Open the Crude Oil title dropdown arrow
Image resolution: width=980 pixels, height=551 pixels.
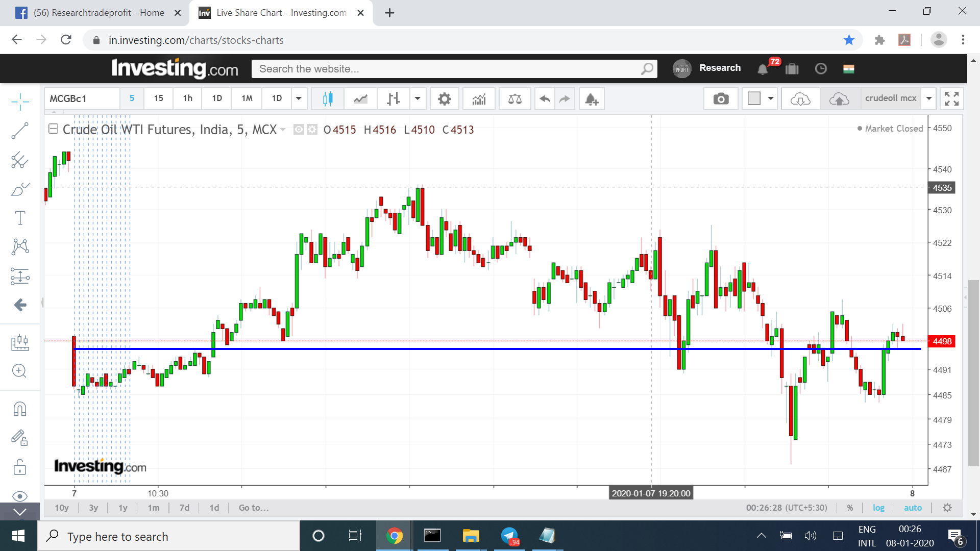tap(283, 130)
